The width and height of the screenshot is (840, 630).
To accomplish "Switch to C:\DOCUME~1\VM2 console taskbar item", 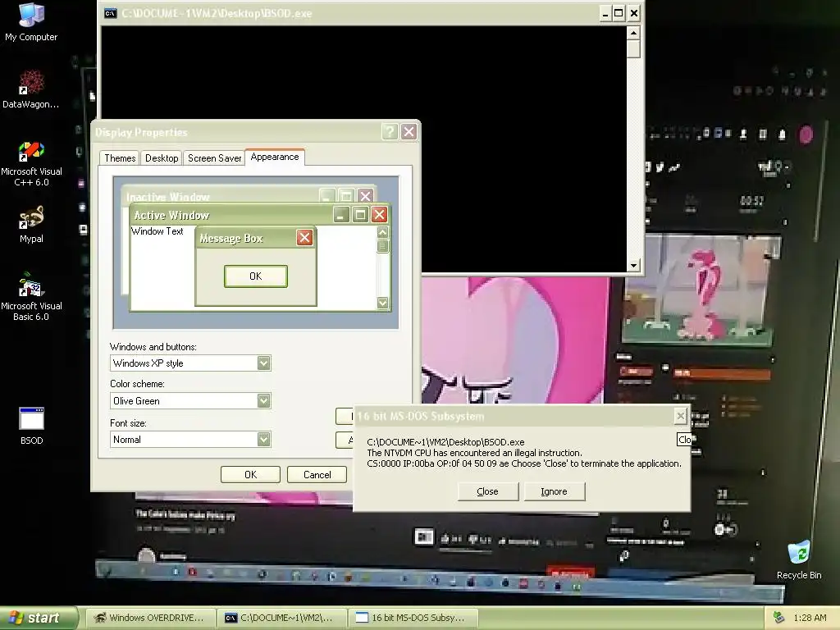I will point(282,618).
